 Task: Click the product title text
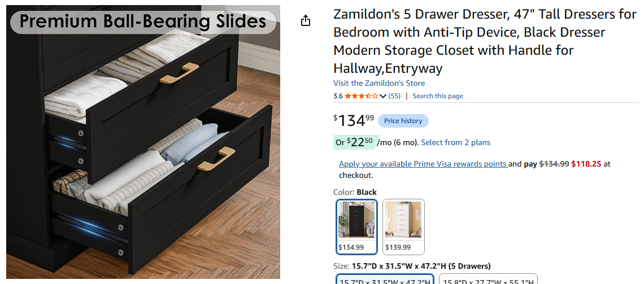tap(485, 41)
